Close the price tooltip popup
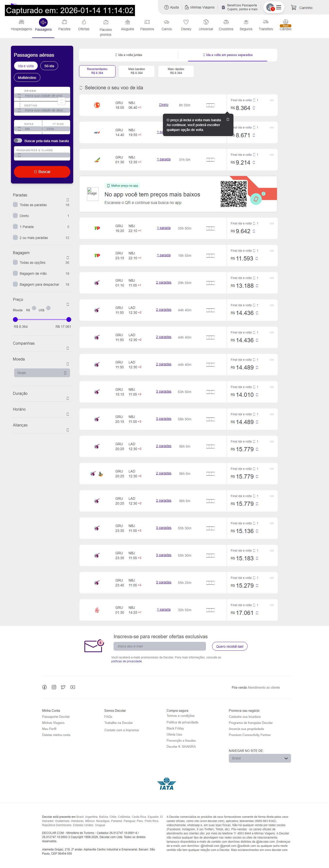This screenshot has height=868, width=329. click(228, 119)
